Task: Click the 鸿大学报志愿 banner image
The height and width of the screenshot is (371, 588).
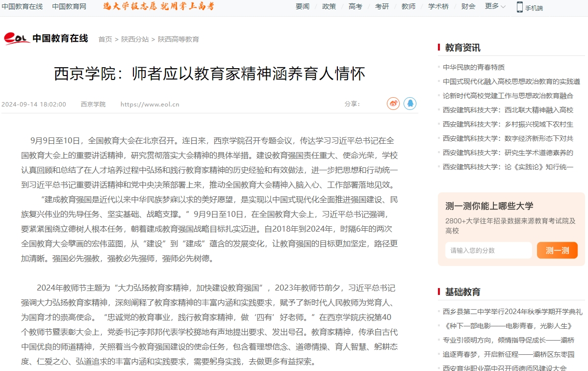Action: pyautogui.click(x=158, y=6)
